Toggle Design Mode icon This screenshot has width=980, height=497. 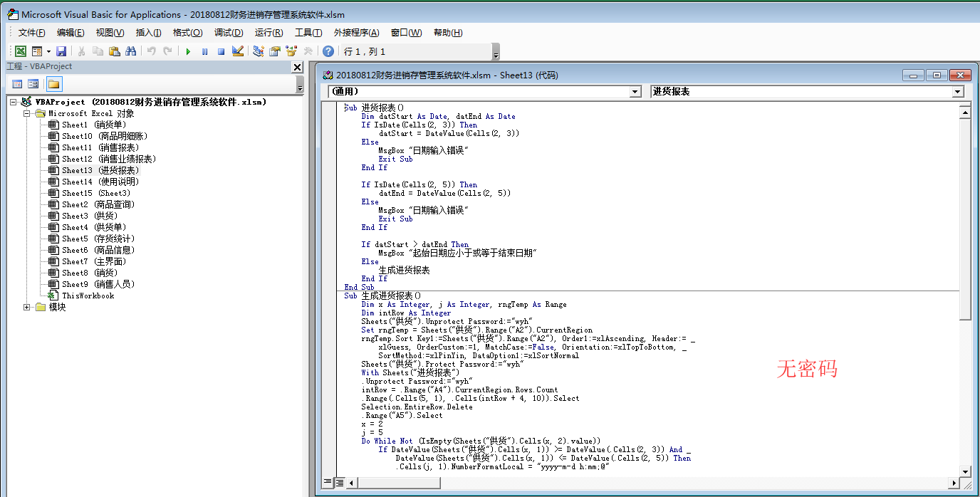tap(238, 51)
